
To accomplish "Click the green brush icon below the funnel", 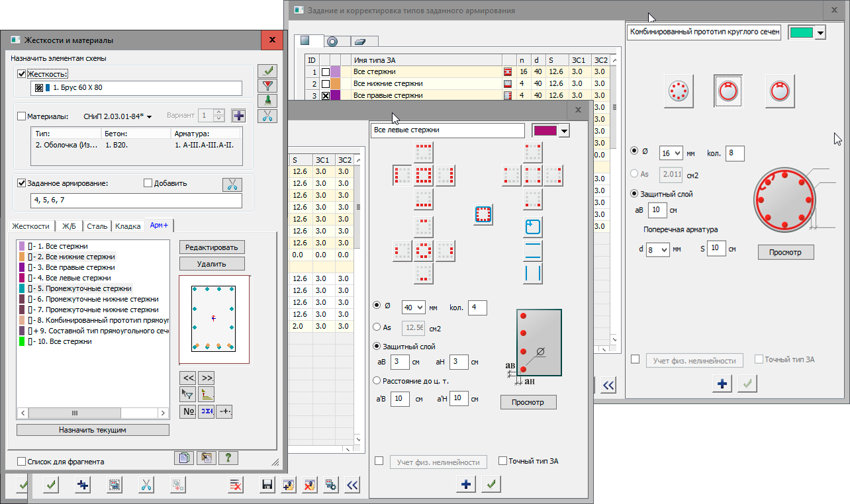I will (x=267, y=101).
